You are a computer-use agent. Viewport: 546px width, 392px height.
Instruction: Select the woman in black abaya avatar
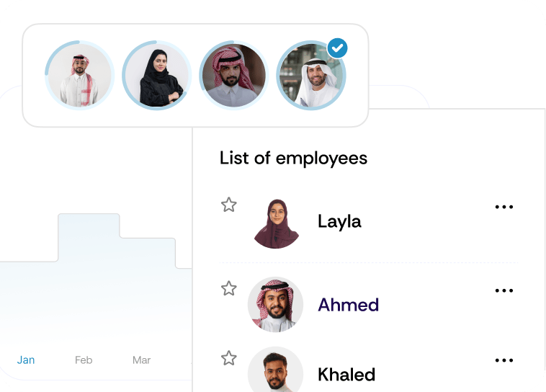click(156, 75)
